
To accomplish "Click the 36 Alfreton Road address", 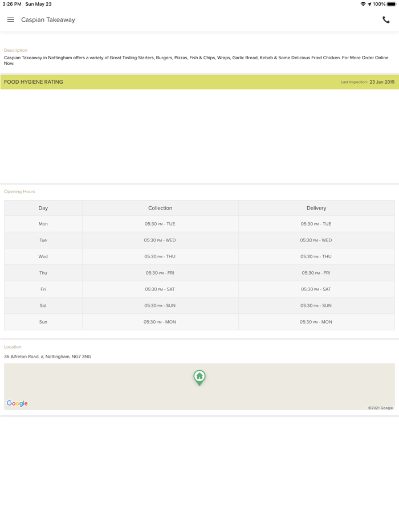I will click(x=47, y=357).
